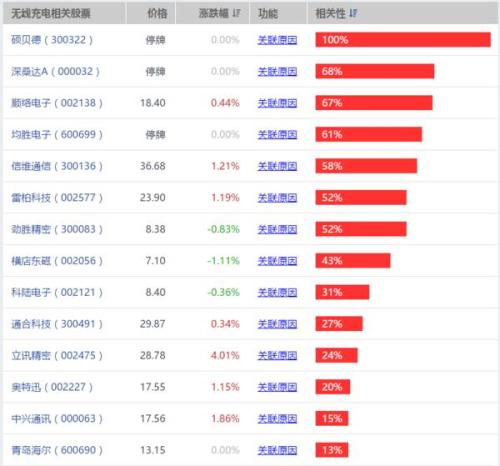Open 关联原因 link for 顺络电子
The height and width of the screenshot is (466, 500).
[277, 103]
